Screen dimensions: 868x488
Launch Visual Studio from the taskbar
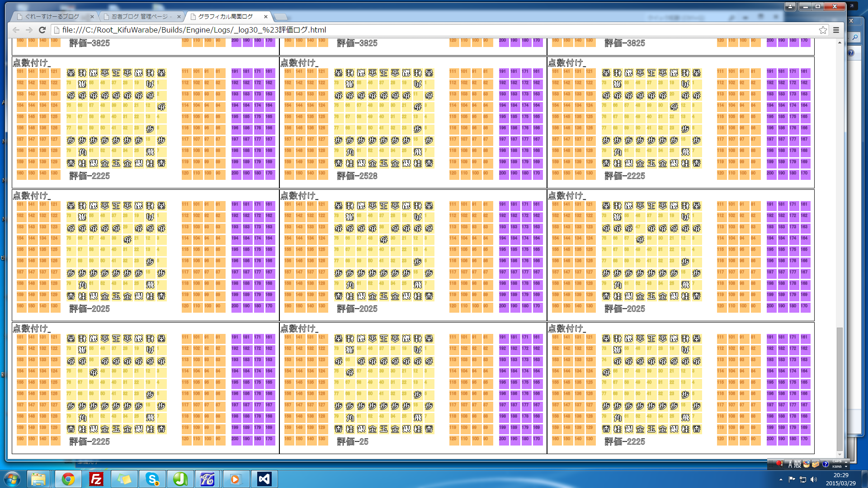point(264,479)
